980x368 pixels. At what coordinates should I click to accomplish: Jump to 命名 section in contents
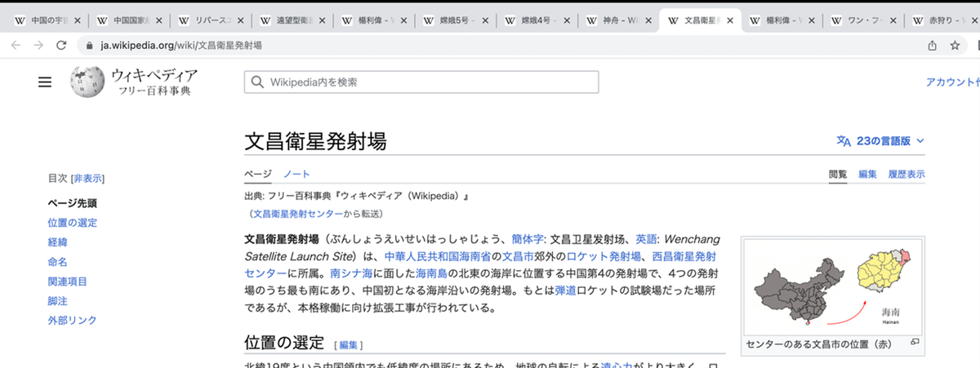click(57, 262)
